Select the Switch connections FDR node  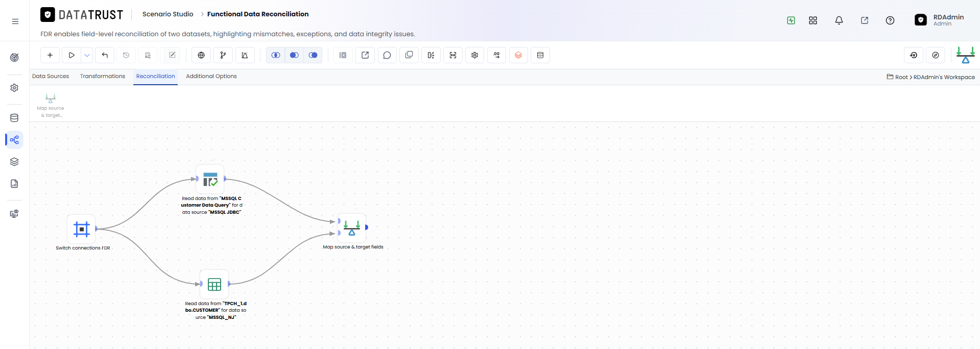coord(82,229)
